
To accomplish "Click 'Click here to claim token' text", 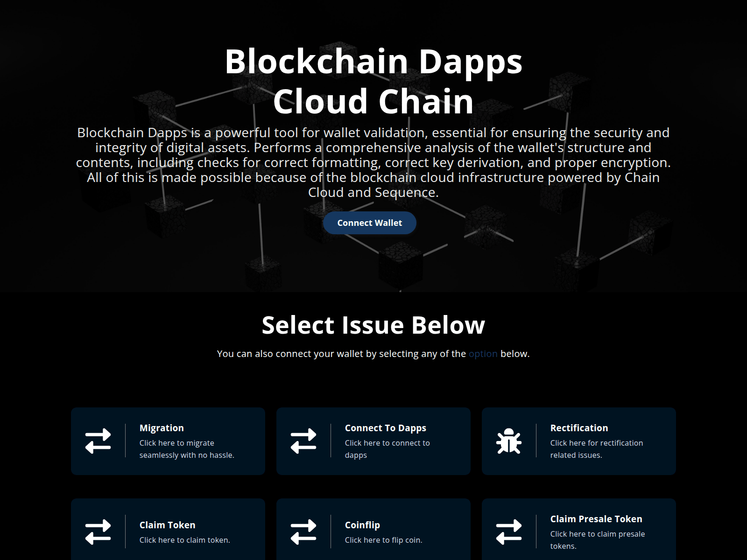I will point(184,540).
